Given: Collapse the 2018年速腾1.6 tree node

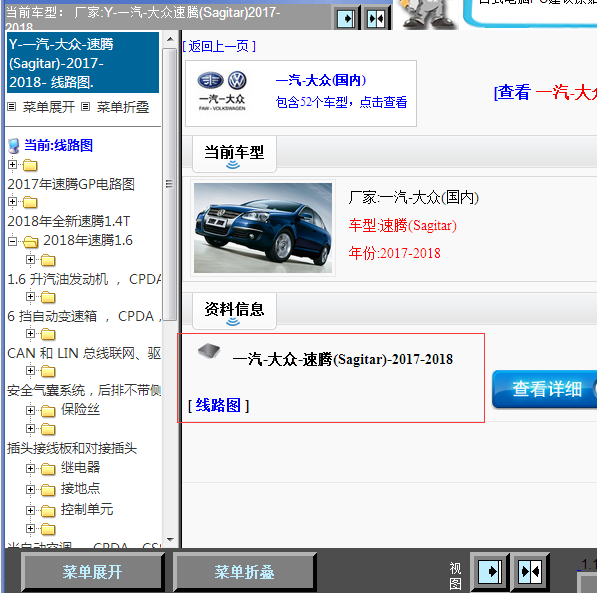Looking at the screenshot, I should 13,241.
